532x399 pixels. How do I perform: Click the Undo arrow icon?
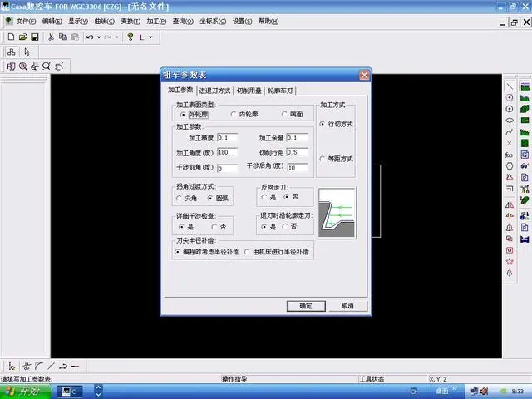click(90, 37)
